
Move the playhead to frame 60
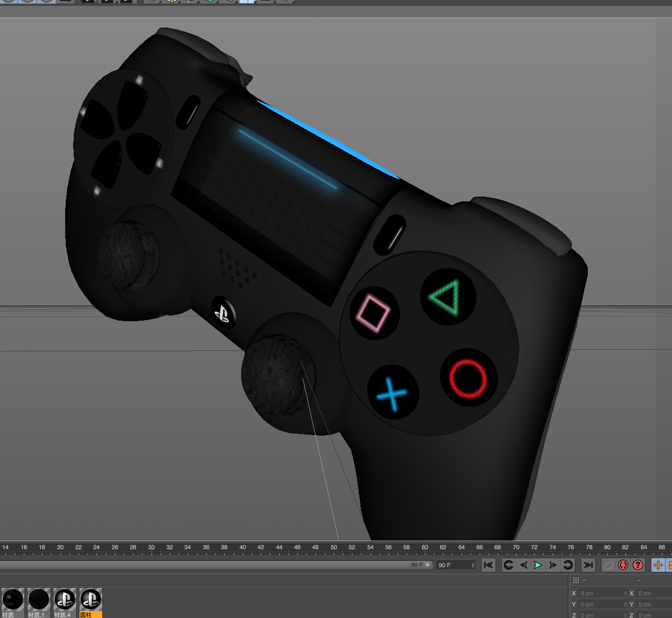[425, 548]
